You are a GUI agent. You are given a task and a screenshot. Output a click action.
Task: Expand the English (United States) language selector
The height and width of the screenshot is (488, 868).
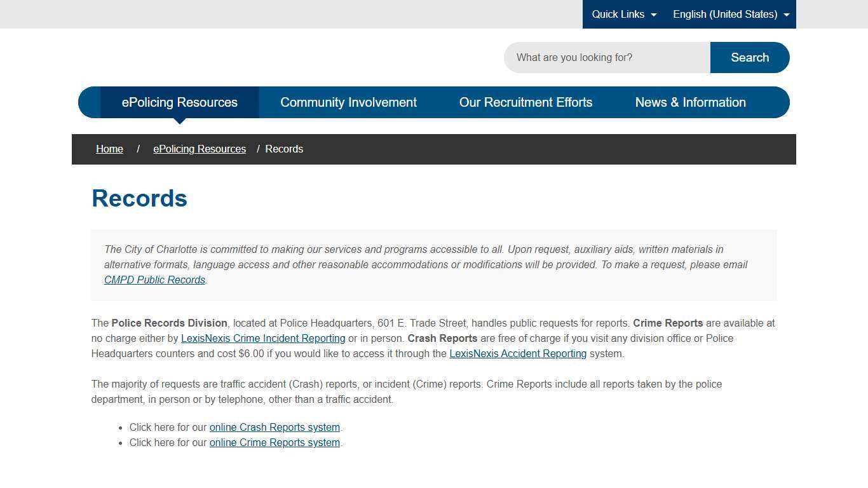726,14
